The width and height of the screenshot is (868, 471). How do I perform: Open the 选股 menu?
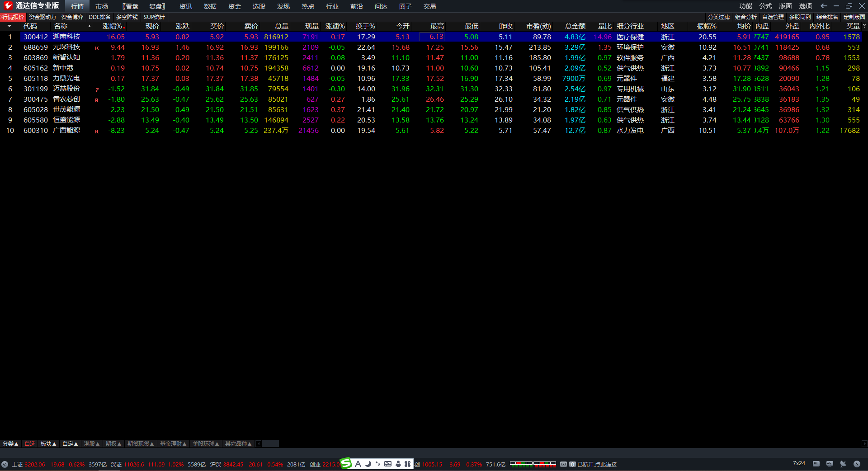pyautogui.click(x=259, y=6)
